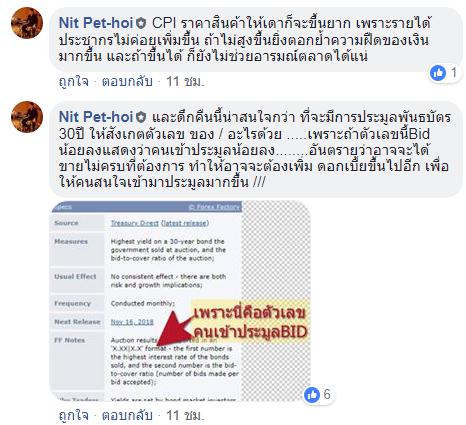466x425 pixels.
Task: Open Nit Pet-hoi profile from second comment
Action: coord(96,117)
